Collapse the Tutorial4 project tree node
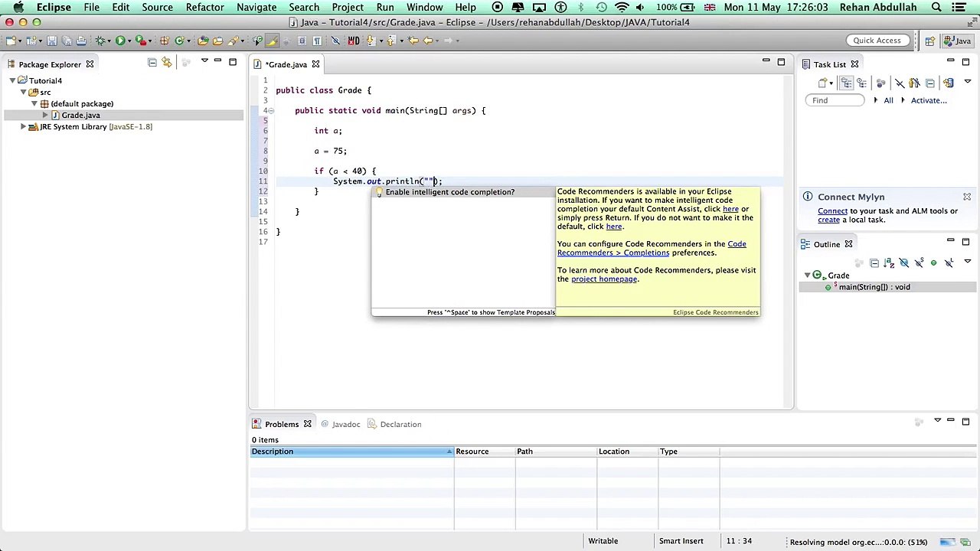Viewport: 980px width, 551px height. (13, 80)
